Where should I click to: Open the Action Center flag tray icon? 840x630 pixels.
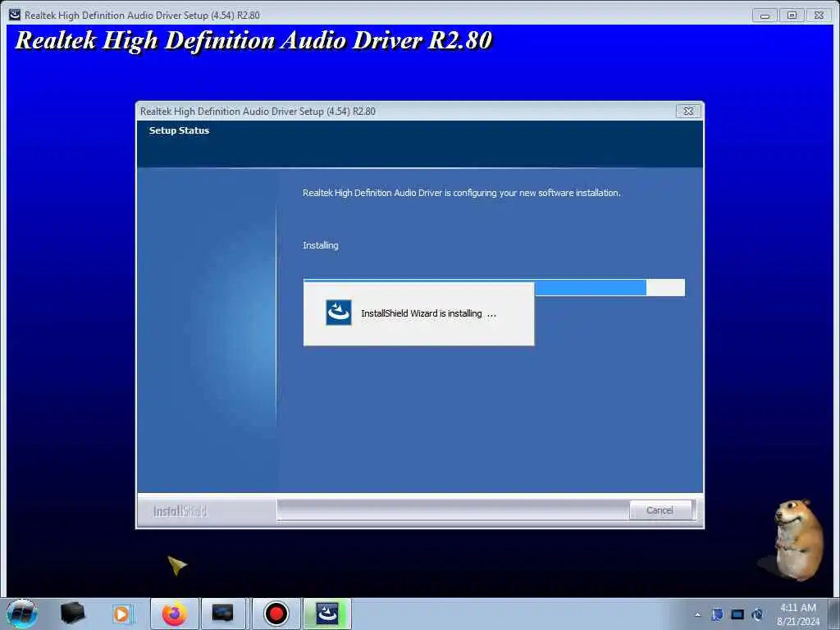coord(717,614)
